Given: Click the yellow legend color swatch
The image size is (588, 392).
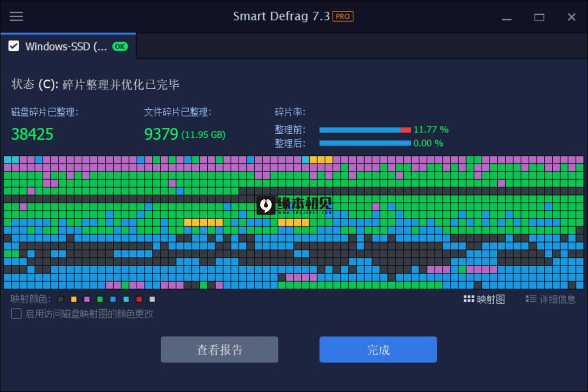Looking at the screenshot, I should 74,299.
